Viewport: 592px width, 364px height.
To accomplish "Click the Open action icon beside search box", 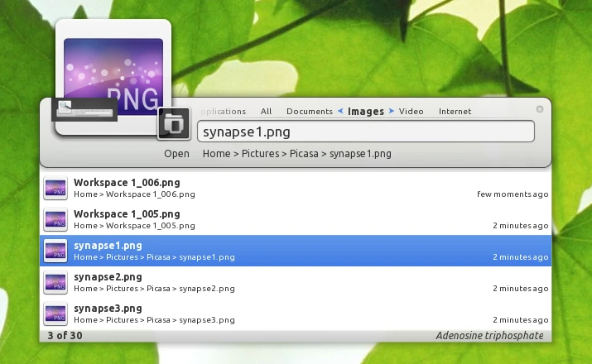I will click(x=173, y=124).
